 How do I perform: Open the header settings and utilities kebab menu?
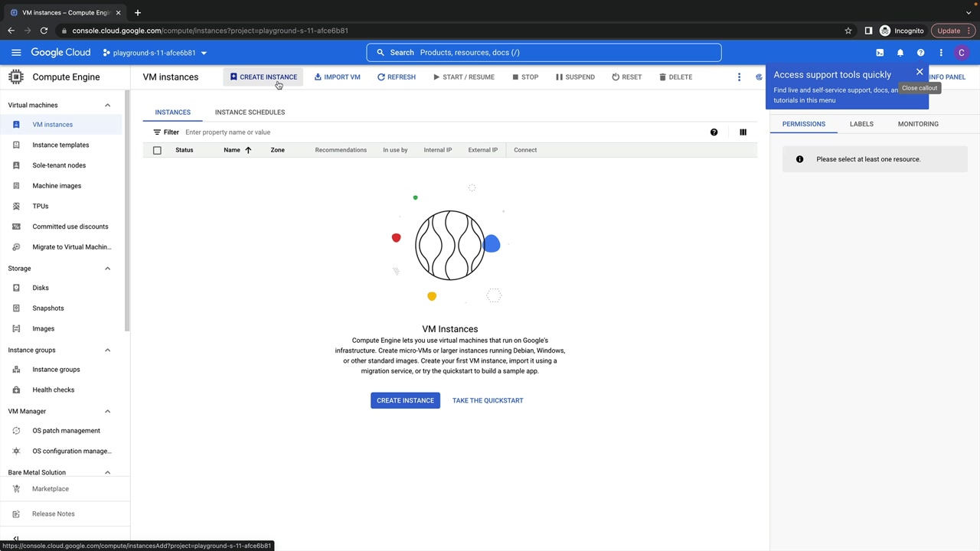(x=941, y=53)
